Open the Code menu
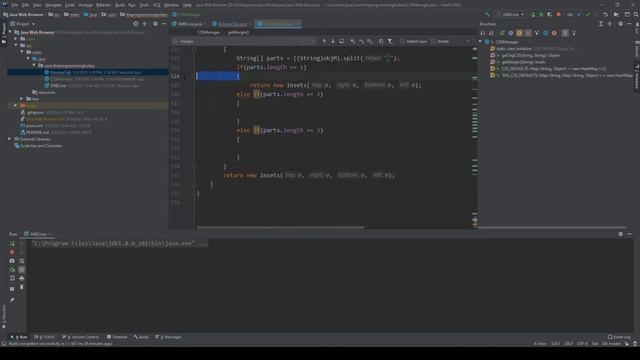This screenshot has height=360, width=640. click(x=70, y=5)
